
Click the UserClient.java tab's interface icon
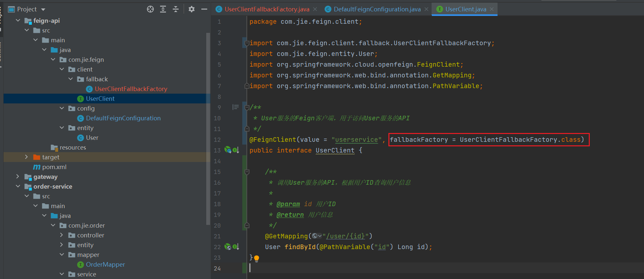pyautogui.click(x=439, y=9)
